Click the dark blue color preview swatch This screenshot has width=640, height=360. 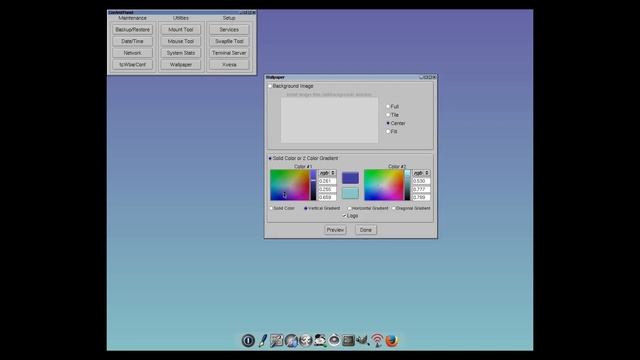[350, 178]
